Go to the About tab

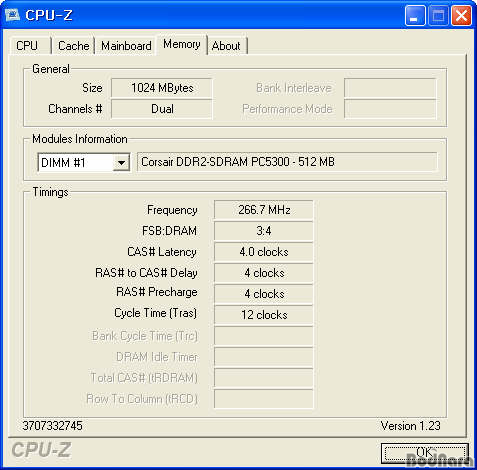coord(227,46)
